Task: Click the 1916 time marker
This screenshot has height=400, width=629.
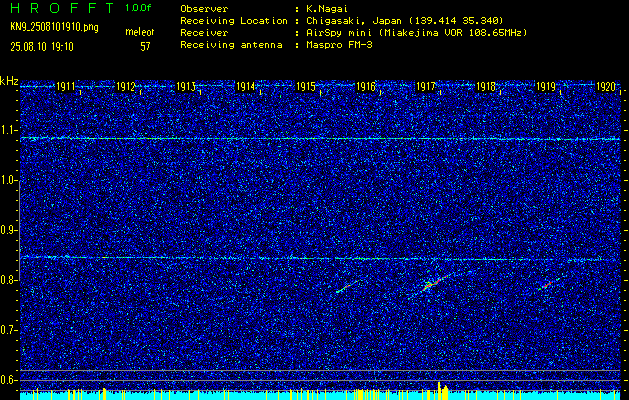Action: [366, 87]
